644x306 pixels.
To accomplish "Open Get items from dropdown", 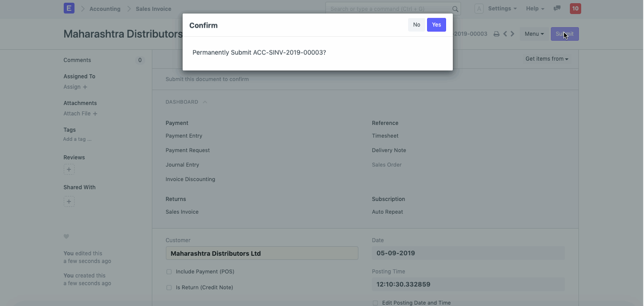I will point(546,59).
